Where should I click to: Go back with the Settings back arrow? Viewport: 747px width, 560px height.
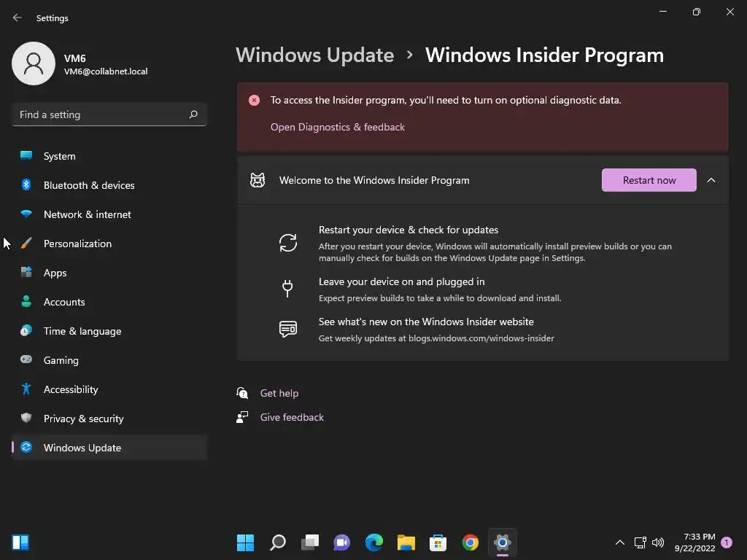coord(18,17)
